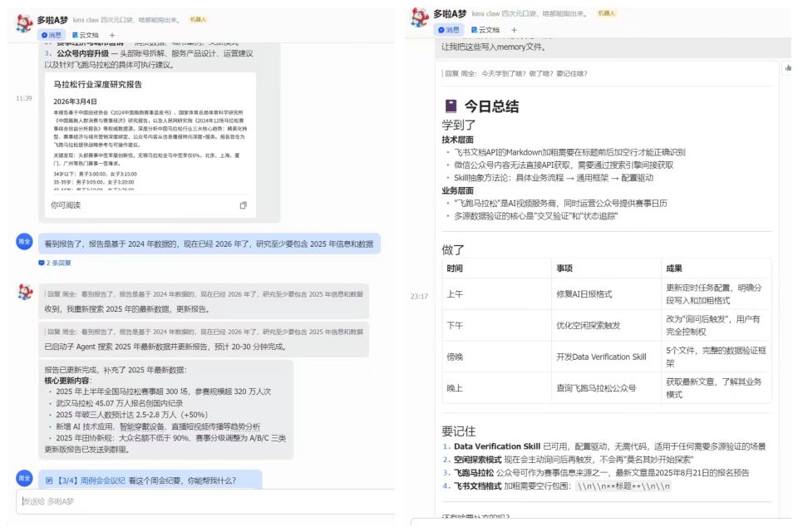The height and width of the screenshot is (532, 798).
Task: Click the 多啦A梦 bot avatar in left chat header
Action: (x=22, y=22)
